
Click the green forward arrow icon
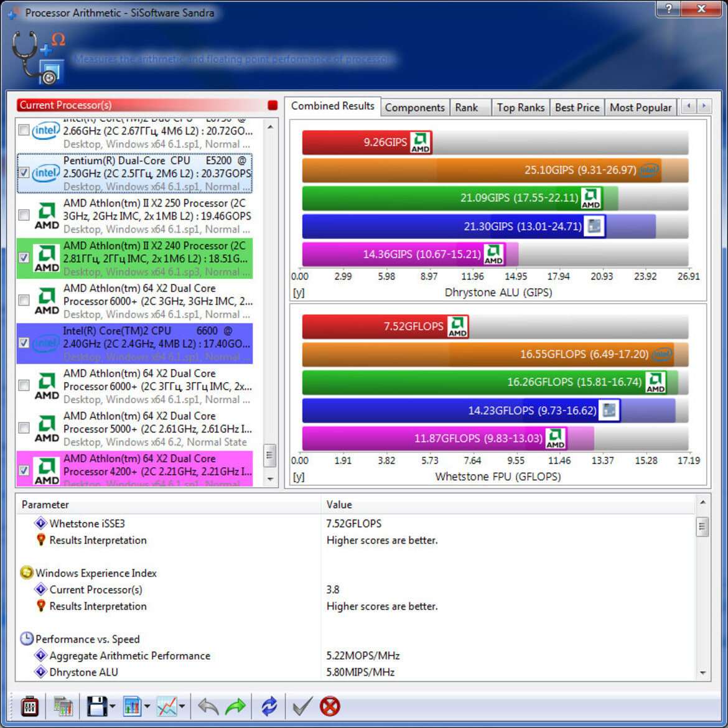[235, 707]
